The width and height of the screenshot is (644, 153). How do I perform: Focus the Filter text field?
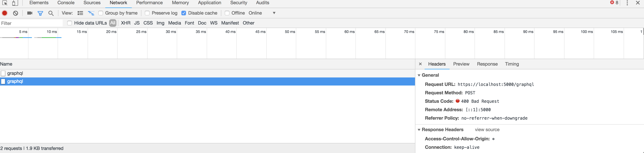[31, 23]
